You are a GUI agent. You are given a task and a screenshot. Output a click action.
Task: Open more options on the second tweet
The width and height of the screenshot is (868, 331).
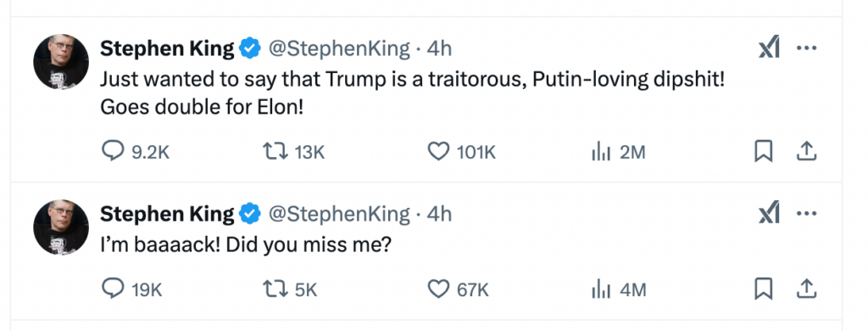807,214
